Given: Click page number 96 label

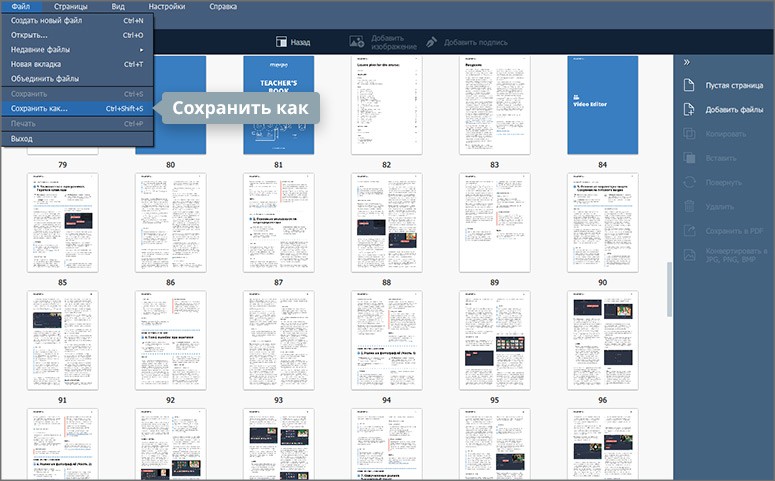Looking at the screenshot, I should click(x=603, y=400).
